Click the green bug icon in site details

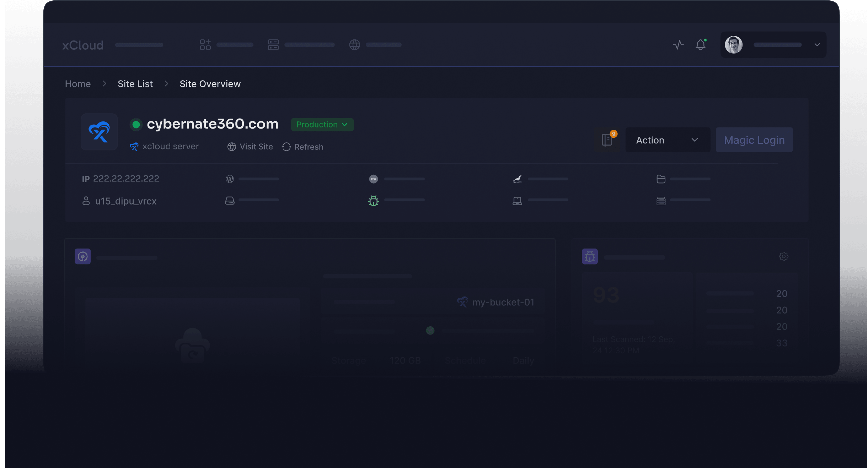[x=373, y=201]
